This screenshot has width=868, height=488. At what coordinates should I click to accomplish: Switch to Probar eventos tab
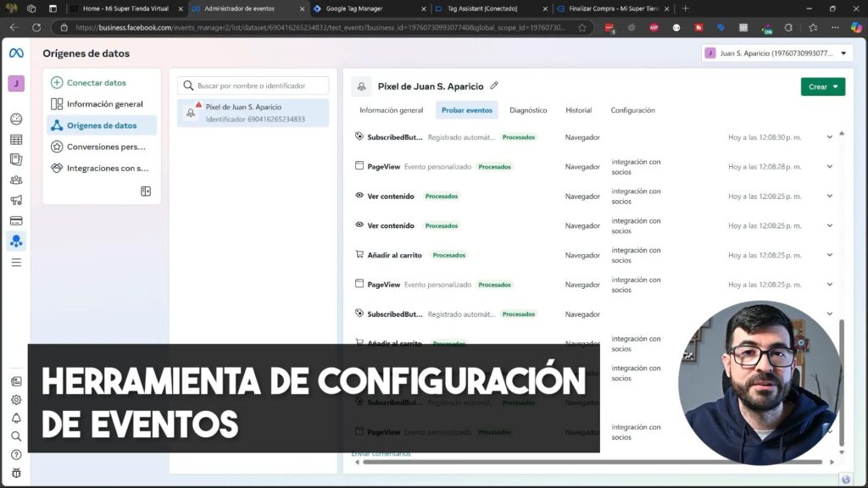pos(467,110)
